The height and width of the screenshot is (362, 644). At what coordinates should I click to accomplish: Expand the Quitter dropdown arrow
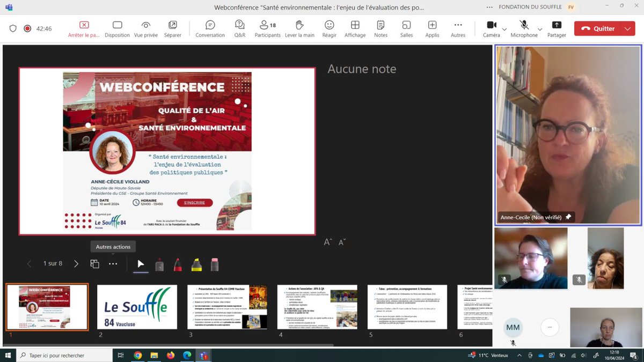tap(627, 28)
